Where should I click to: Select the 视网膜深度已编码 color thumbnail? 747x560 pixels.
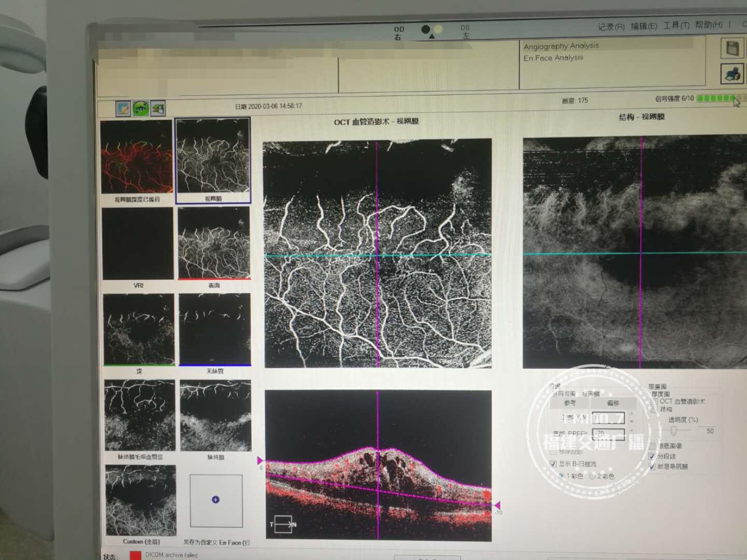136,157
